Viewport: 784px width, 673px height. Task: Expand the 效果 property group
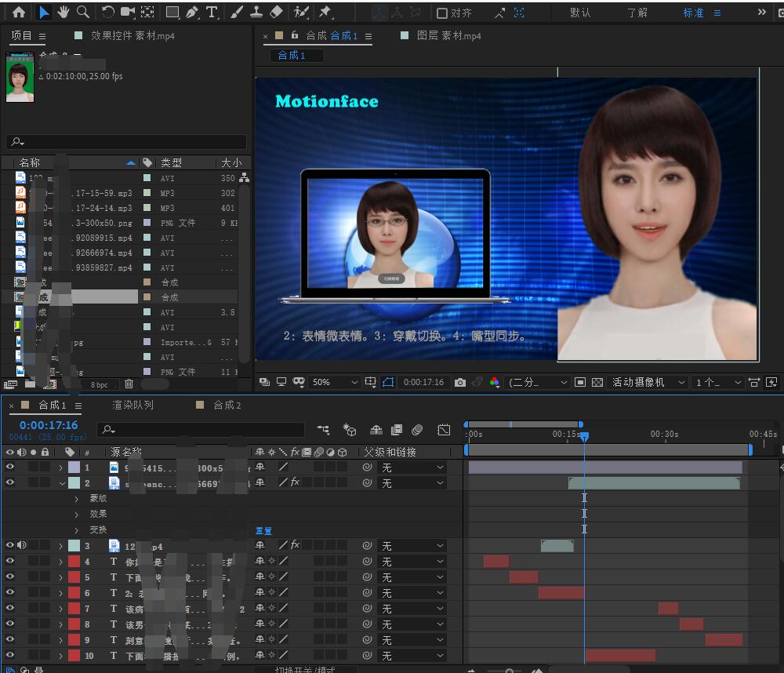tap(77, 515)
